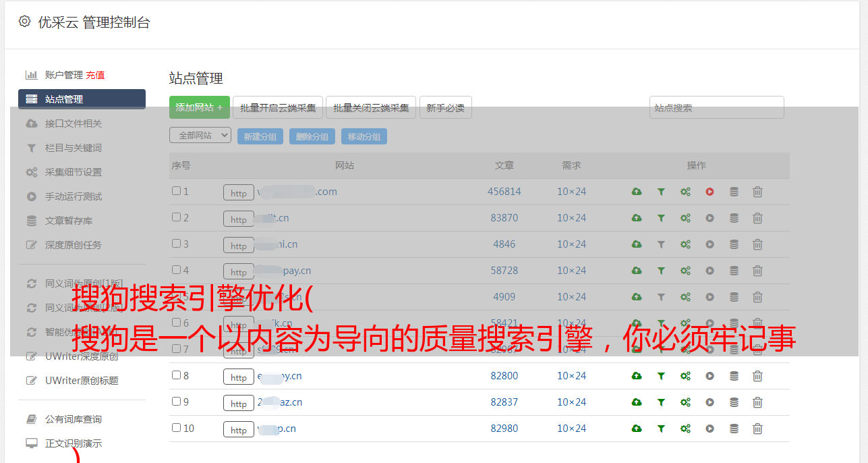Click the cloud upload icon in row 10
Screen dimensions: 868x463
(637, 429)
